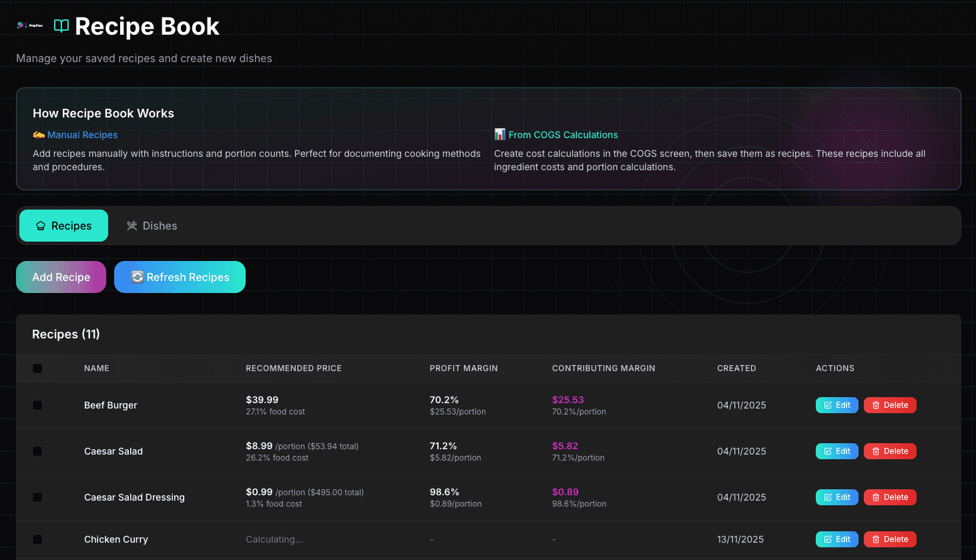The width and height of the screenshot is (976, 560).
Task: Open the Recipes tab
Action: (63, 226)
